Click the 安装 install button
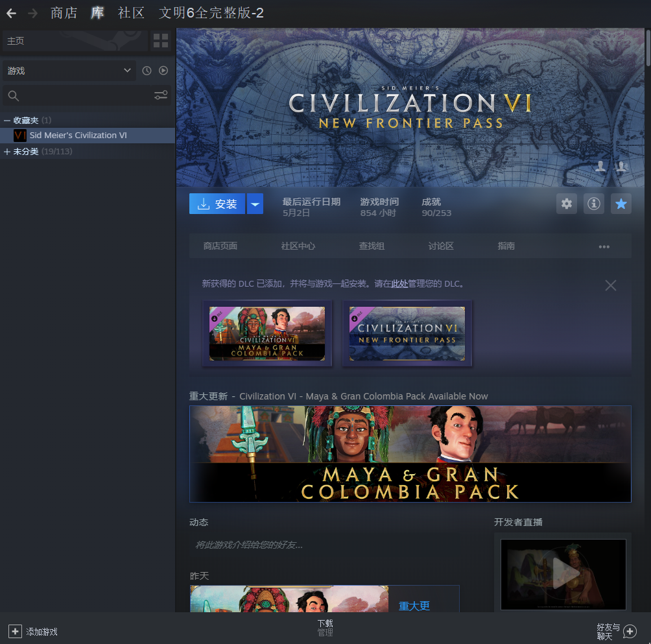This screenshot has width=651, height=644. point(217,204)
